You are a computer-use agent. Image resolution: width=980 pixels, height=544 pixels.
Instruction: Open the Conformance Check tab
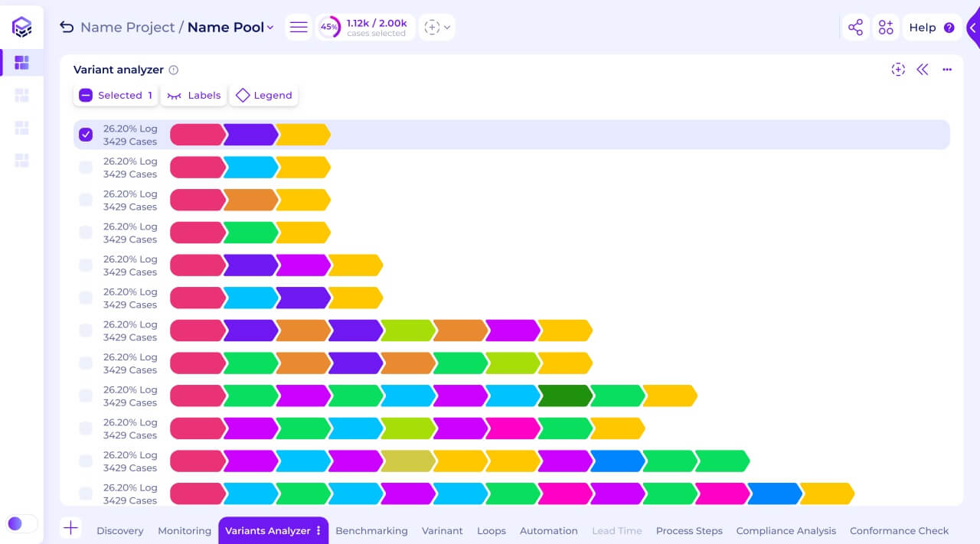click(x=900, y=530)
